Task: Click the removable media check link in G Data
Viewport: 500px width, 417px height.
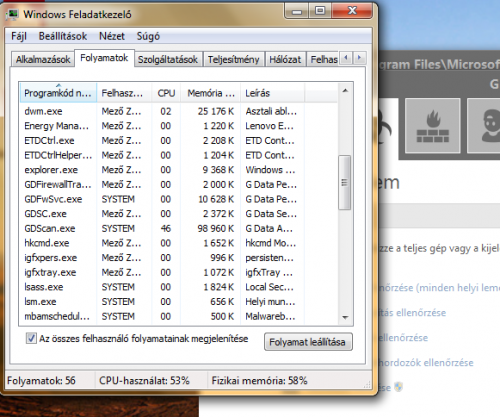Action: pyautogui.click(x=426, y=363)
